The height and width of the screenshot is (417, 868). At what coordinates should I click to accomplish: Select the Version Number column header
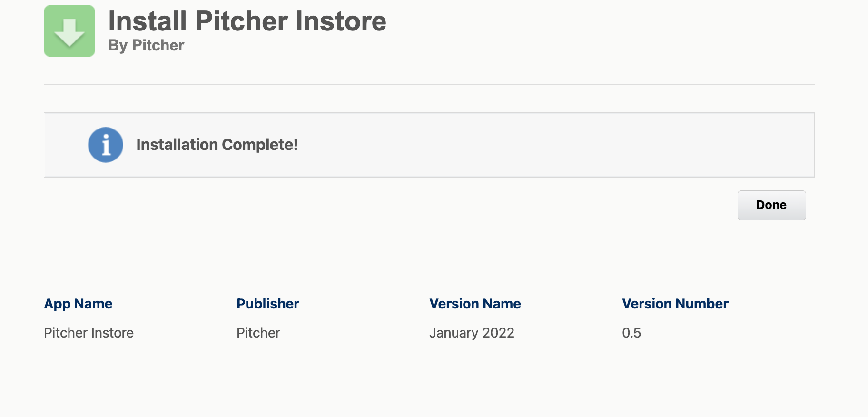675,304
